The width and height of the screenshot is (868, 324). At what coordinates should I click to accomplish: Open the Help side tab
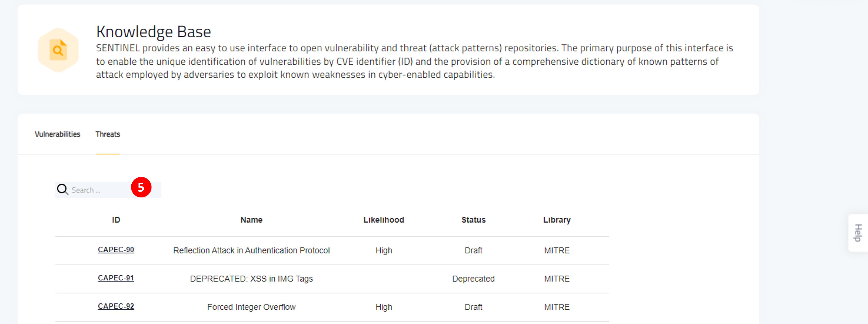tap(858, 233)
